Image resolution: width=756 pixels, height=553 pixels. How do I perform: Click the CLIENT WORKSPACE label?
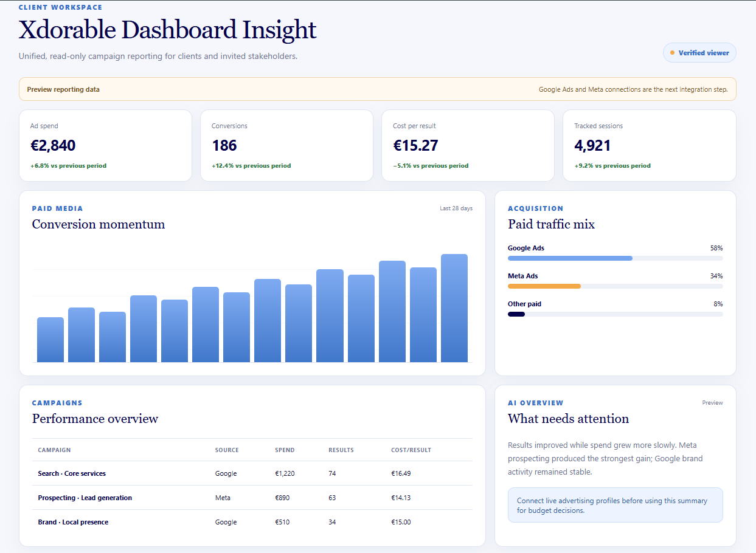click(x=61, y=7)
